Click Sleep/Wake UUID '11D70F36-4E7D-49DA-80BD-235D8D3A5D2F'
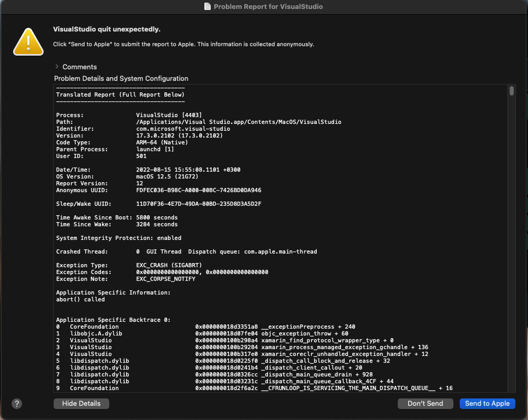The width and height of the screenshot is (528, 420). (199, 204)
